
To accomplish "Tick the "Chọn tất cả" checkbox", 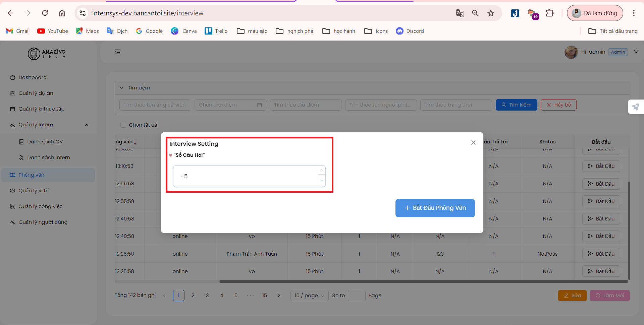I will coord(123,125).
